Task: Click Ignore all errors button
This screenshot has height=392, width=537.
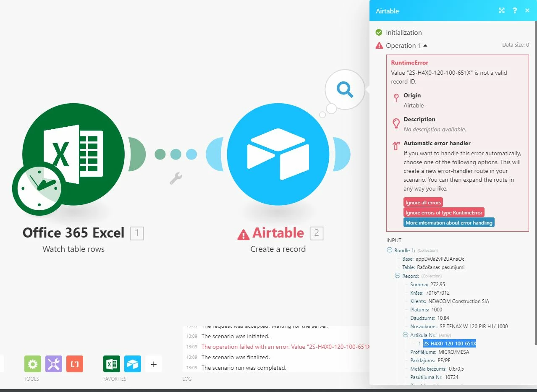Action: pyautogui.click(x=423, y=203)
